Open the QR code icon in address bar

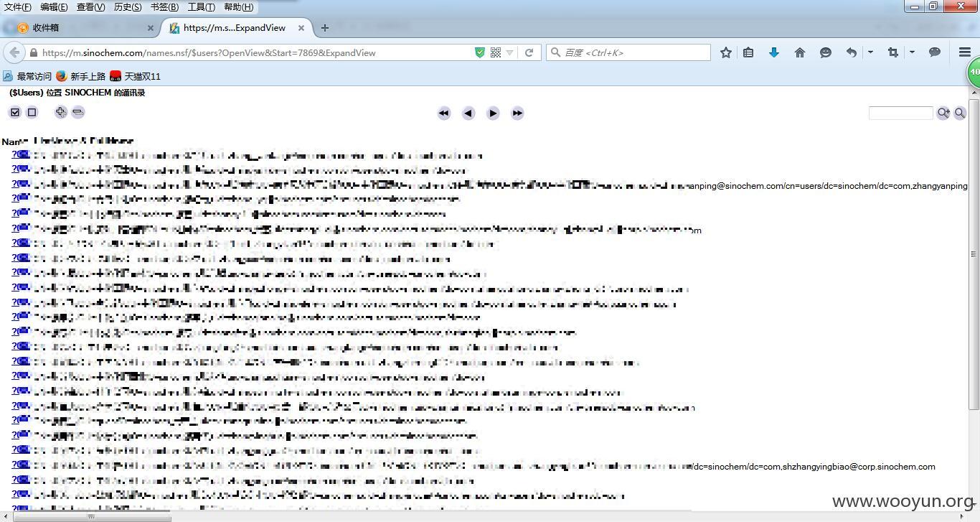tap(496, 52)
